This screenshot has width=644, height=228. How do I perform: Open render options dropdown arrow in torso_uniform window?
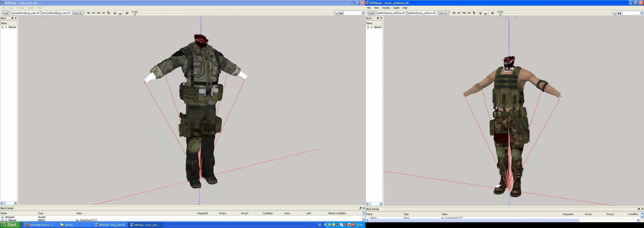485,13
